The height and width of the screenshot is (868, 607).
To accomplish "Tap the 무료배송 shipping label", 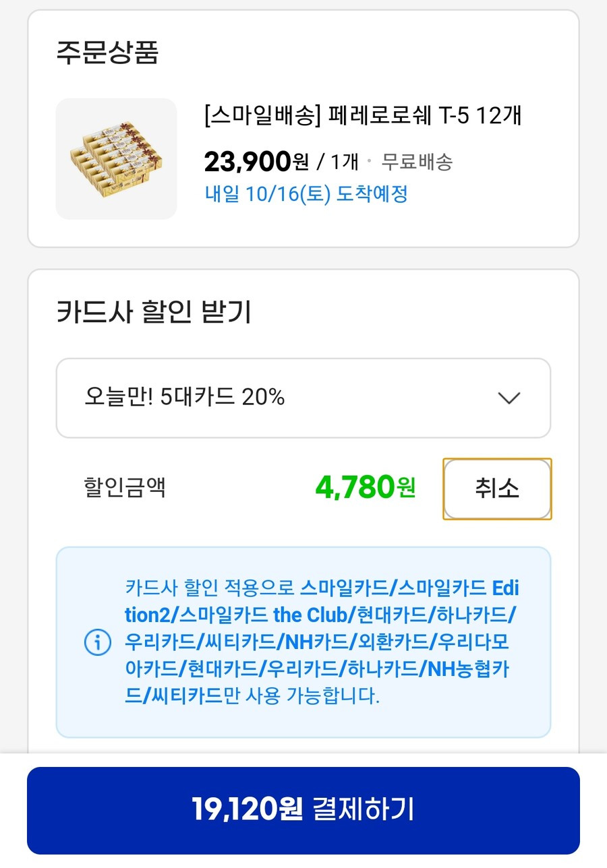I will click(x=417, y=162).
